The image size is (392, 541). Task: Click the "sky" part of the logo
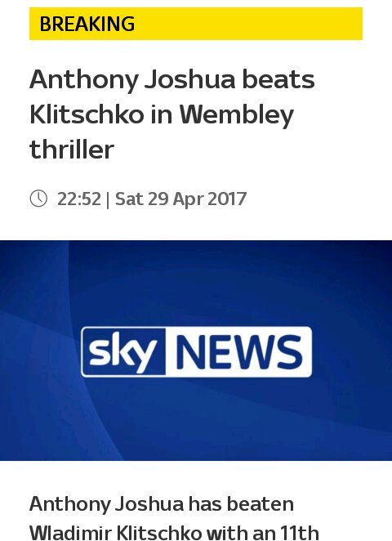tap(123, 351)
